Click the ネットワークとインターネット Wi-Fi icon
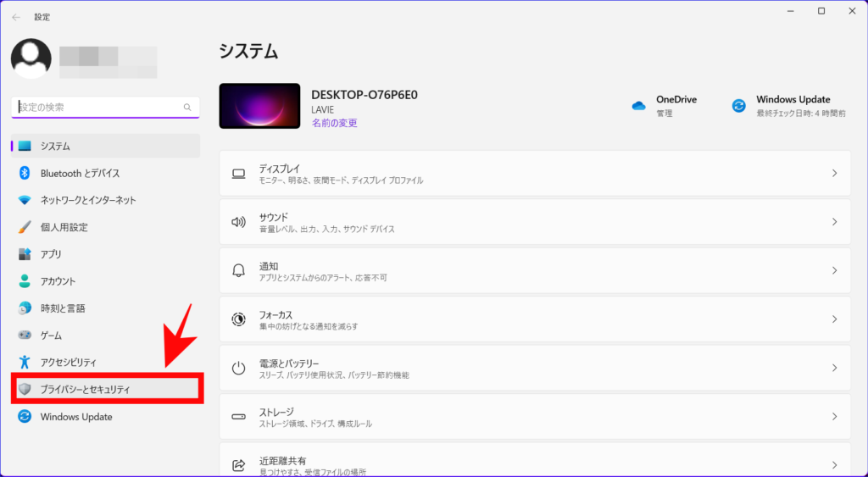The height and width of the screenshot is (477, 868). coord(25,200)
